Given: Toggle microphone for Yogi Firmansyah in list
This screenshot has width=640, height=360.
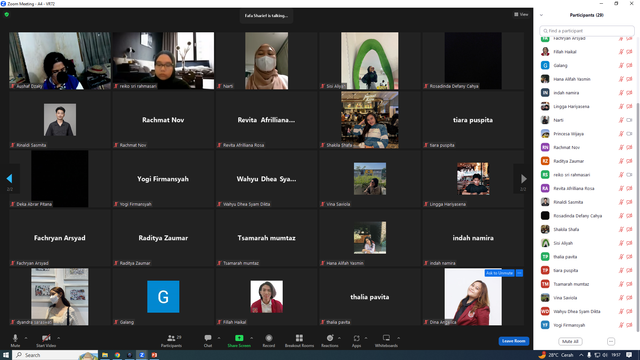Looking at the screenshot, I should point(621,325).
